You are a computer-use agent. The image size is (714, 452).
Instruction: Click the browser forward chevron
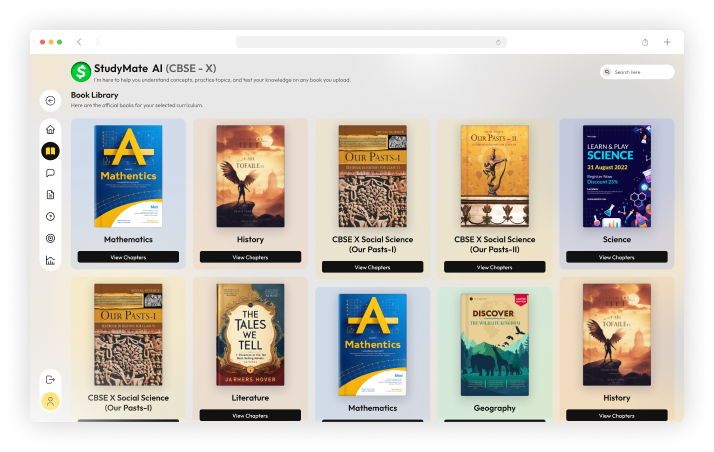(x=97, y=42)
